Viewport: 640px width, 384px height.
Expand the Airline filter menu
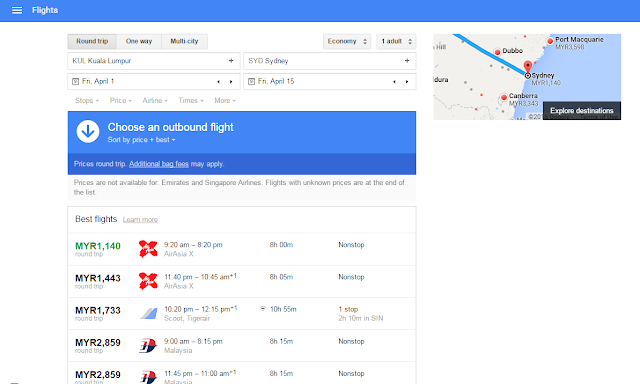(155, 100)
